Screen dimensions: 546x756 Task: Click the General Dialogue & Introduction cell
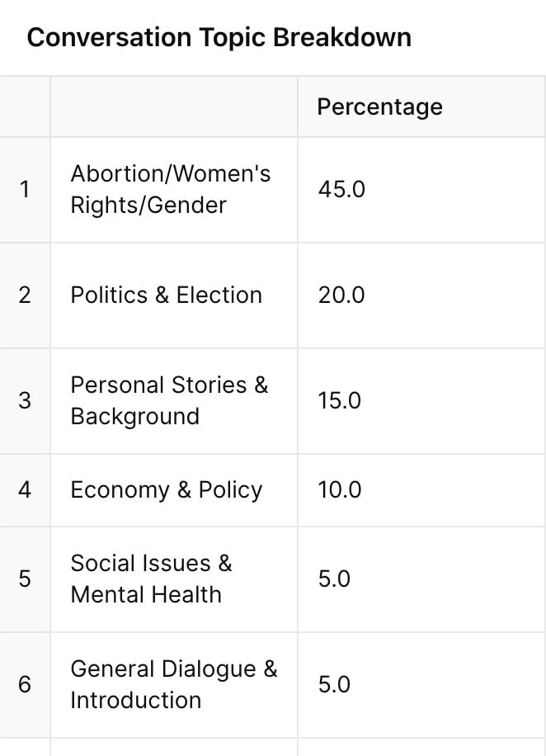click(173, 684)
